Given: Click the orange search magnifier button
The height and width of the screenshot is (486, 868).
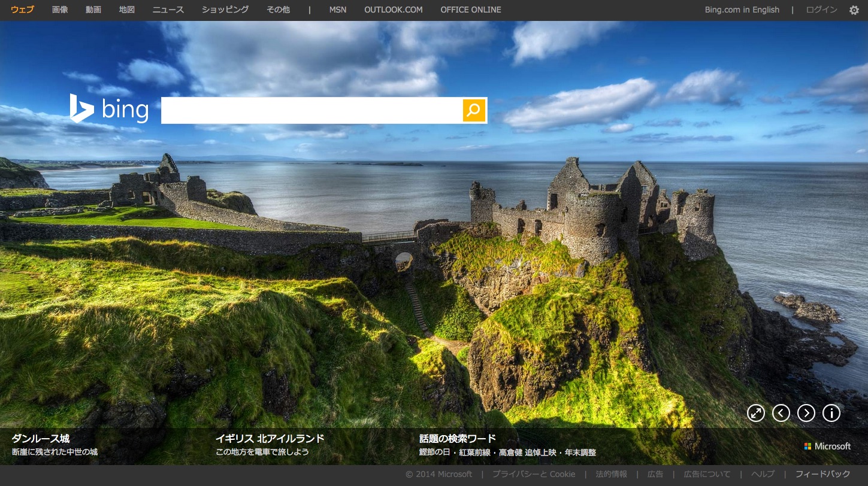Looking at the screenshot, I should click(x=474, y=110).
